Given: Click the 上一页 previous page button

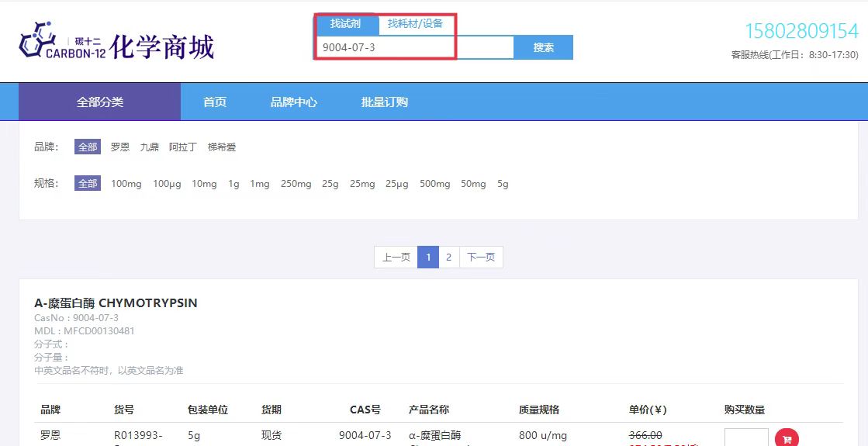Looking at the screenshot, I should click(x=396, y=257).
